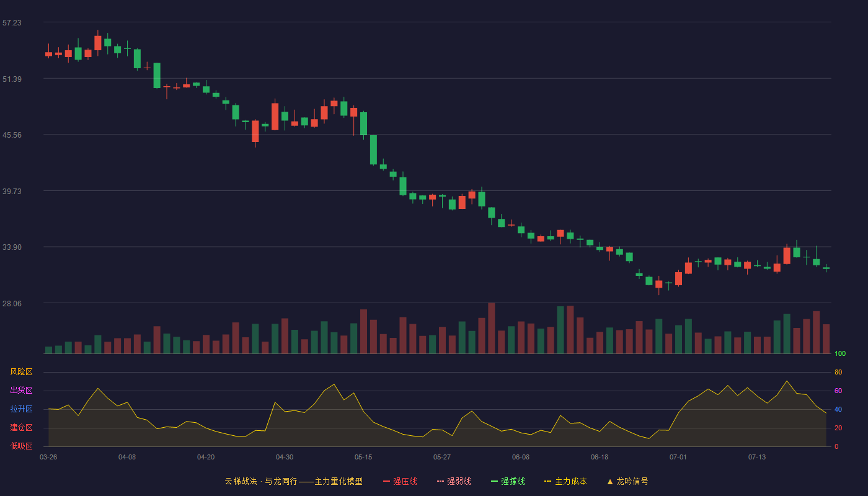Viewport: 868px width, 496px height.
Task: Click the 建仓区 zone label
Action: pyautogui.click(x=21, y=428)
